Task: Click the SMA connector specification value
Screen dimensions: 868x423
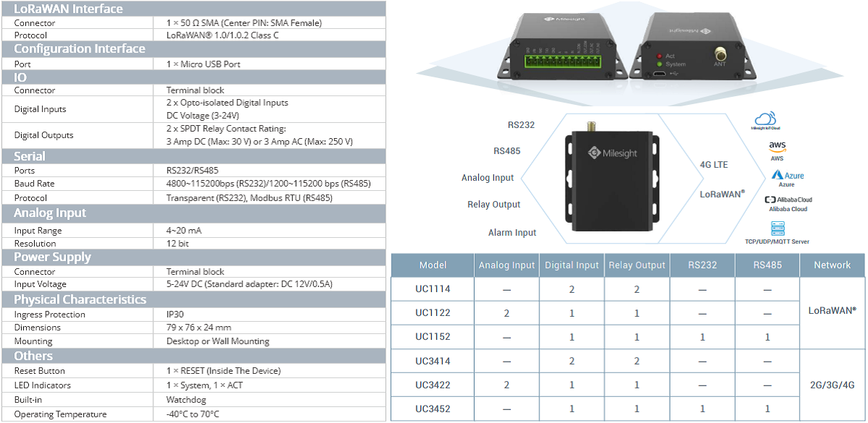Action: coord(244,22)
